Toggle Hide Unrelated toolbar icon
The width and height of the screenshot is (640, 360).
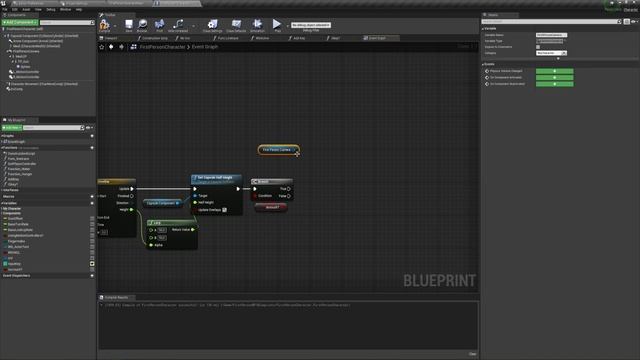pyautogui.click(x=178, y=24)
